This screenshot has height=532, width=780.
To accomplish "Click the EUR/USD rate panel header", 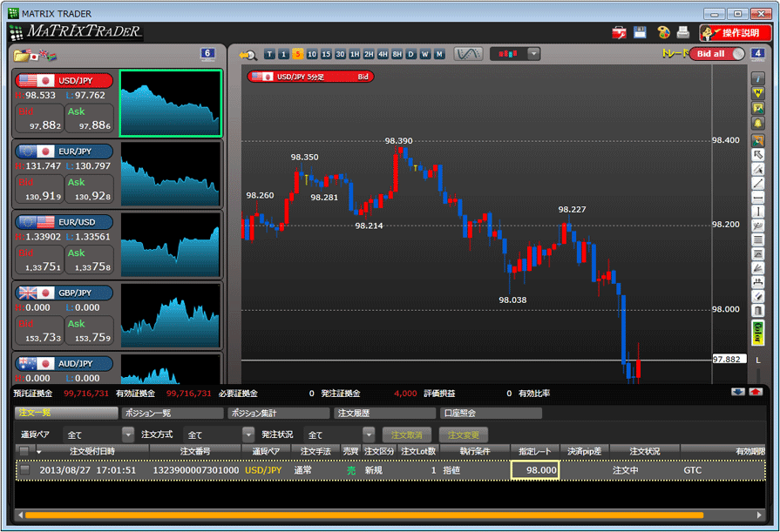I will point(64,222).
